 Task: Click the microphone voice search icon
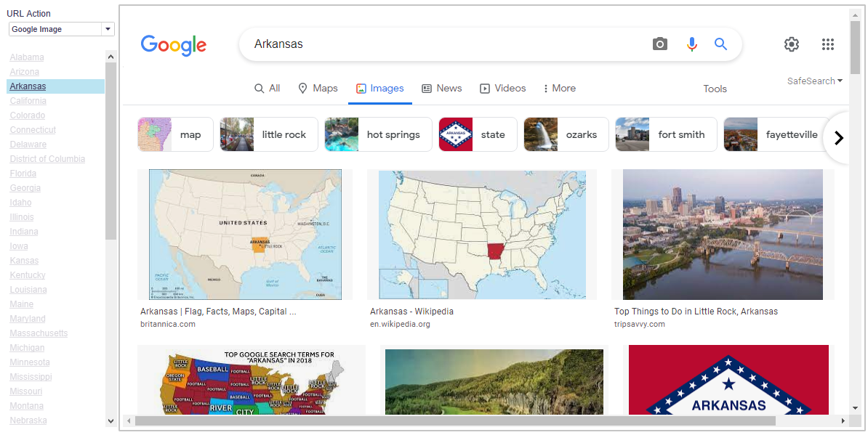[691, 44]
